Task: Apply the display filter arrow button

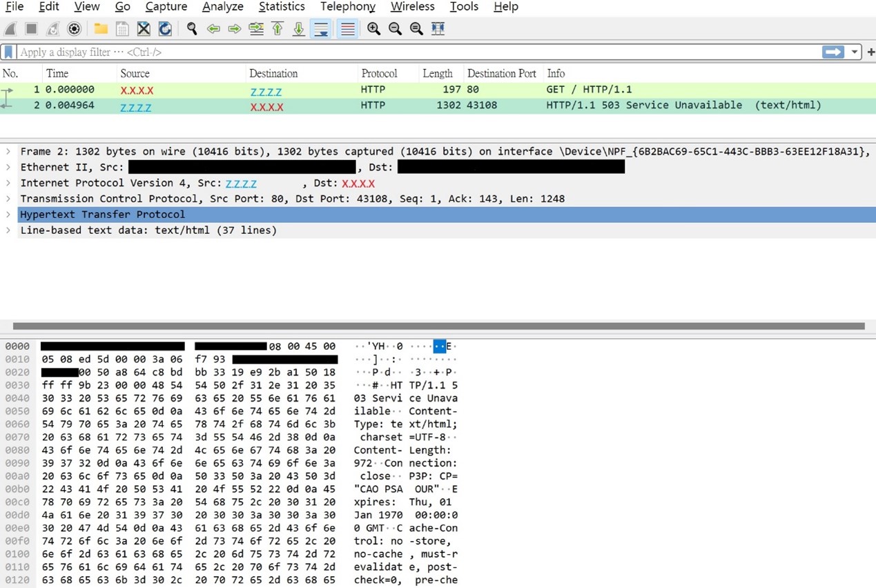Action: pyautogui.click(x=833, y=52)
